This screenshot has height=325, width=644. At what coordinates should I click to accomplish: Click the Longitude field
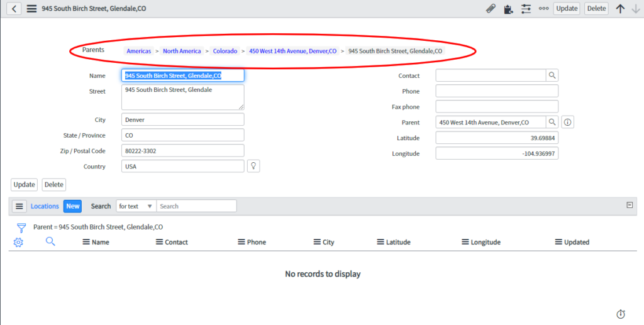pyautogui.click(x=497, y=153)
